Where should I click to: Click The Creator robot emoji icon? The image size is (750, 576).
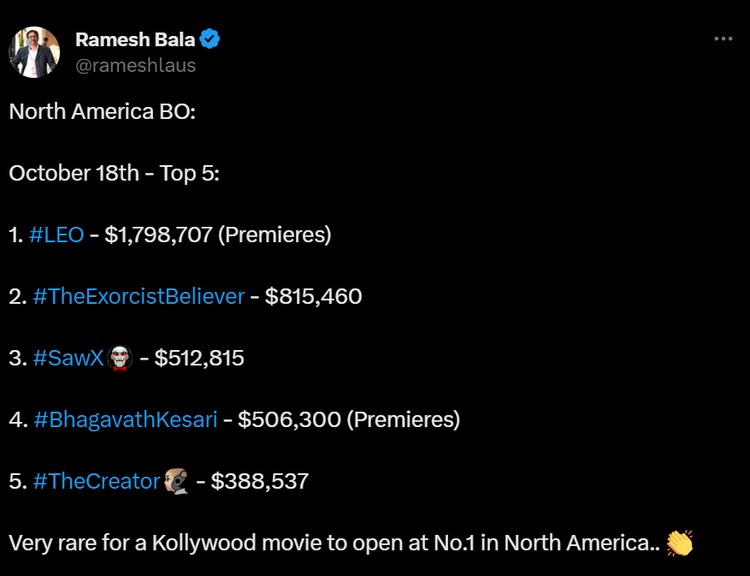(x=176, y=481)
